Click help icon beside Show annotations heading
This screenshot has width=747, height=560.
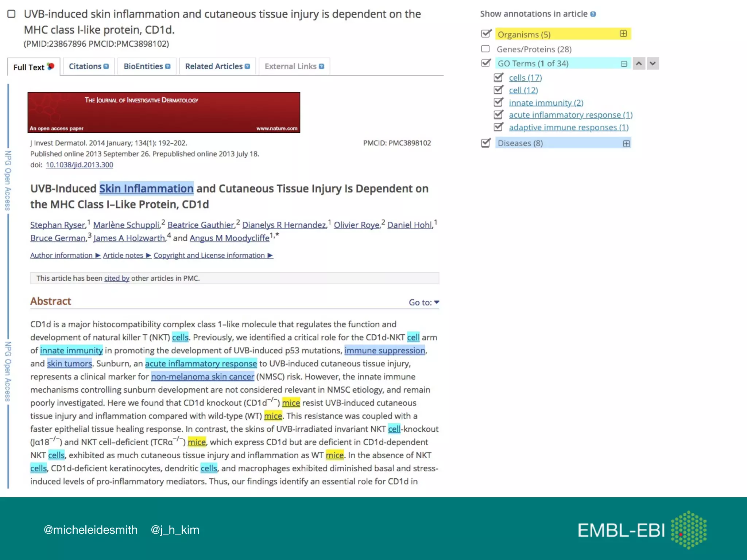(x=593, y=14)
